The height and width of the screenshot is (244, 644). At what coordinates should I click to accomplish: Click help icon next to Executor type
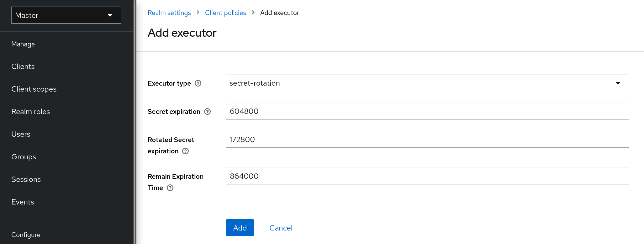[198, 83]
